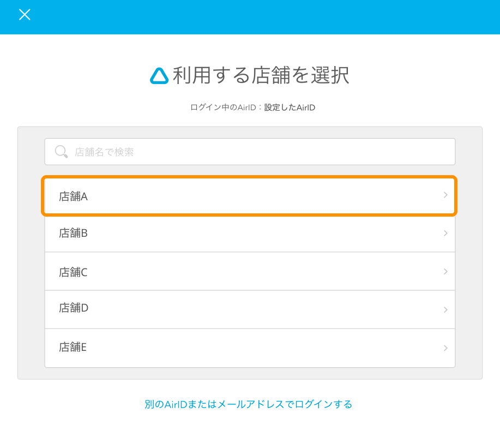This screenshot has width=500, height=448.
Task: Click the magnifying glass search icon
Action: 62,152
